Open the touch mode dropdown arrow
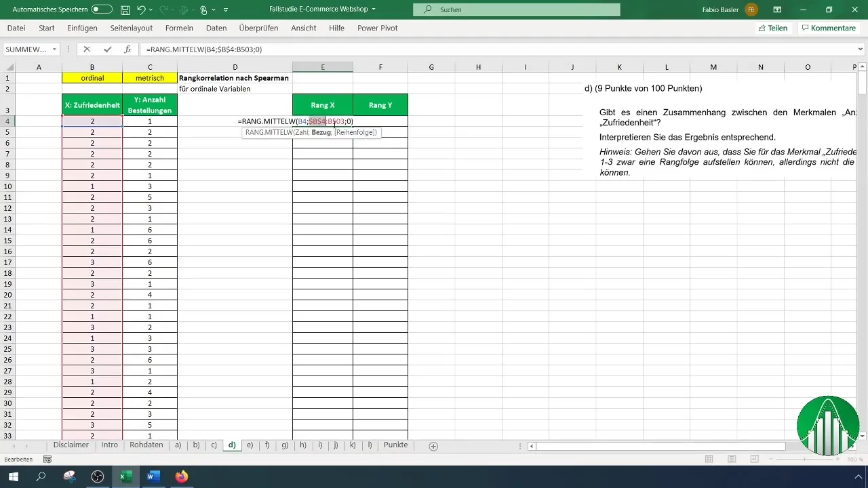868x488 pixels. [x=214, y=9]
